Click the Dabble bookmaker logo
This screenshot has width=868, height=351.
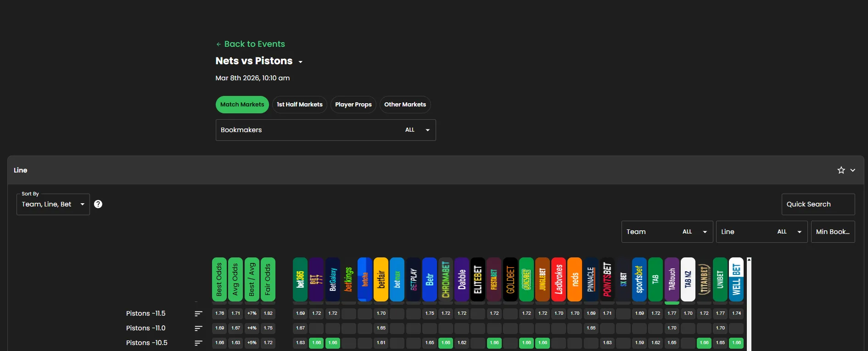462,279
